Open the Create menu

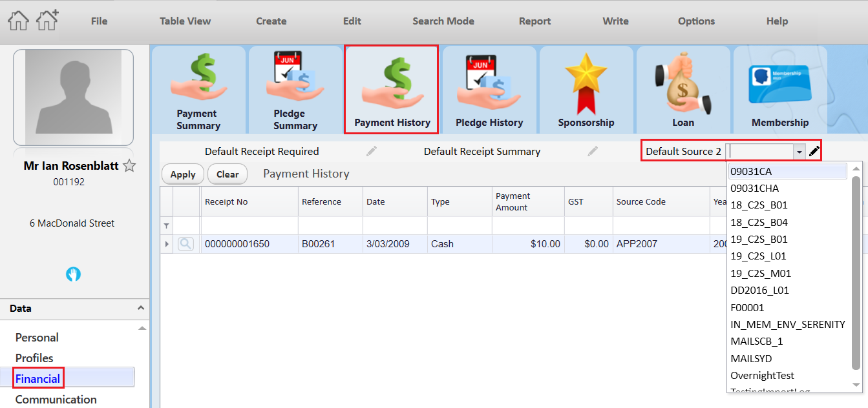[271, 21]
